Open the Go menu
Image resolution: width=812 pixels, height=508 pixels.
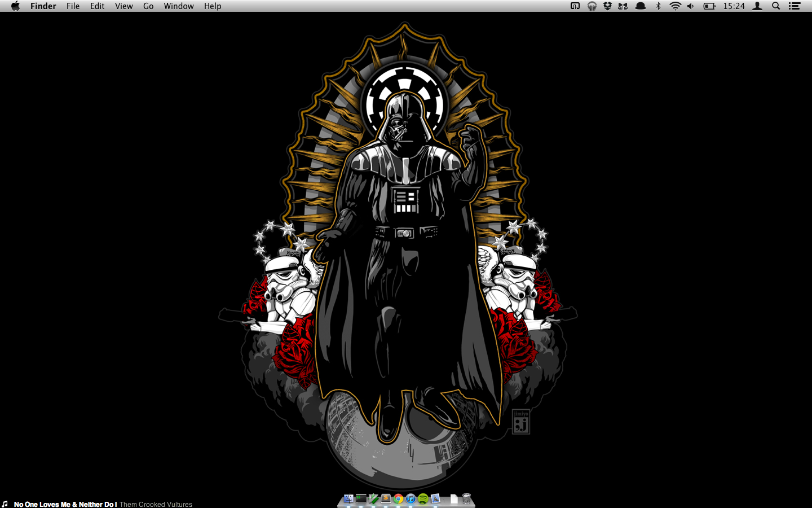click(148, 6)
